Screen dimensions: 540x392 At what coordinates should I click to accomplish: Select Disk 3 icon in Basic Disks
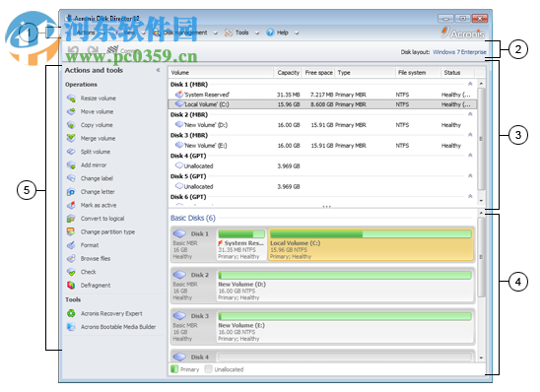pos(179,316)
